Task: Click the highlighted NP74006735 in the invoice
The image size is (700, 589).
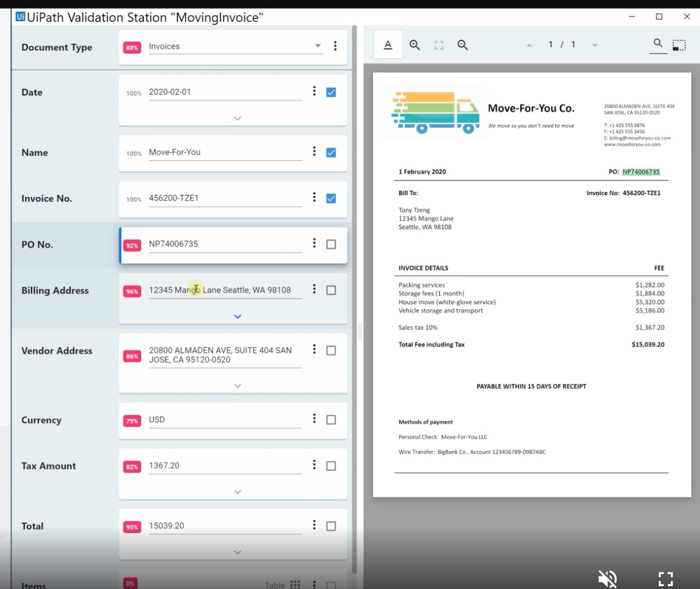Action: 641,171
